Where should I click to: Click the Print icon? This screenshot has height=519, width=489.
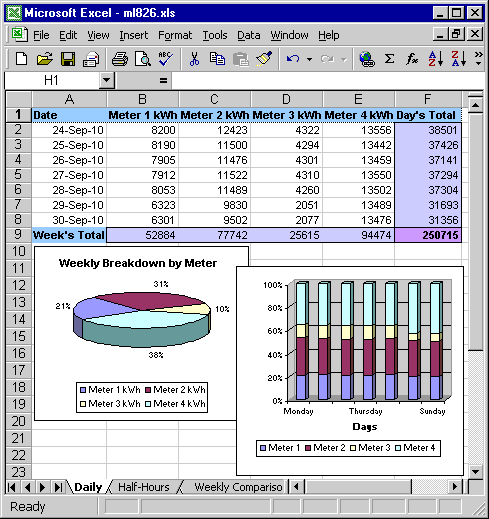point(120,59)
